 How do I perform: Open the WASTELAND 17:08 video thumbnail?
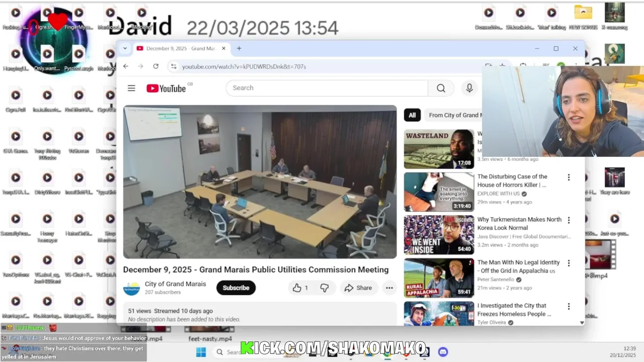click(x=439, y=149)
